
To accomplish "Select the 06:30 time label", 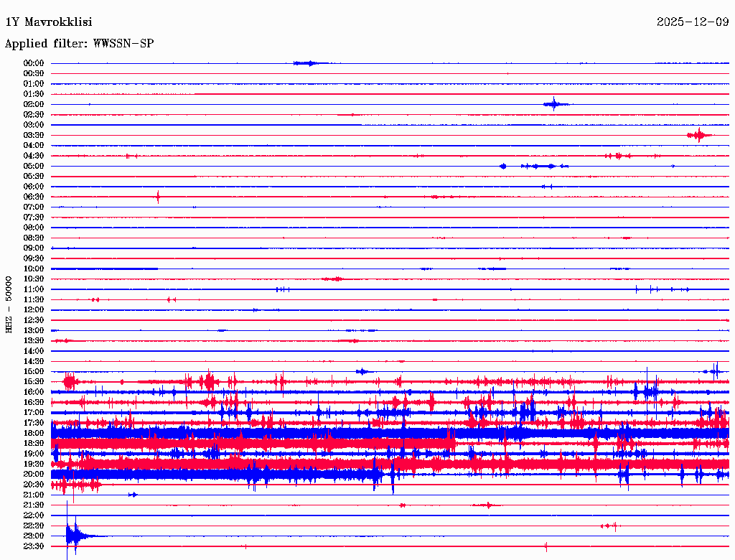I will pyautogui.click(x=34, y=197).
